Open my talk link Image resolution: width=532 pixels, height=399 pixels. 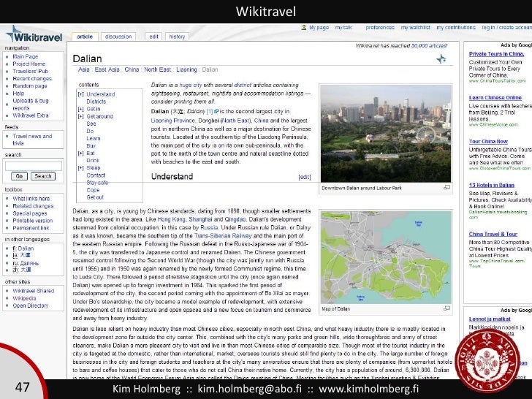[x=343, y=28]
